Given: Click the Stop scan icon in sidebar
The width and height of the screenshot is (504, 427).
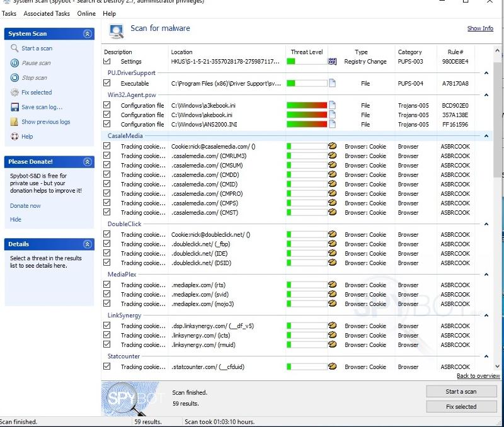Looking at the screenshot, I should point(14,78).
